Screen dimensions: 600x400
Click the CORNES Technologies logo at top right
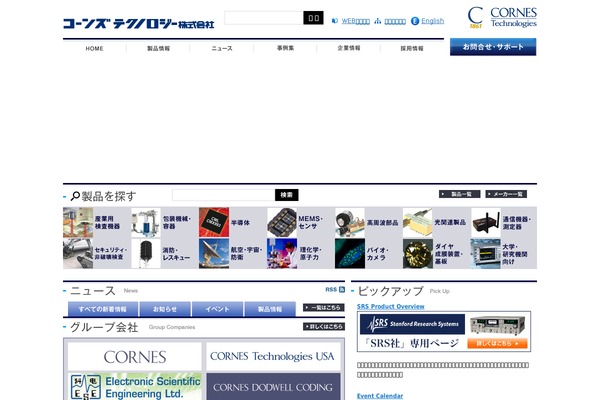coord(502,18)
